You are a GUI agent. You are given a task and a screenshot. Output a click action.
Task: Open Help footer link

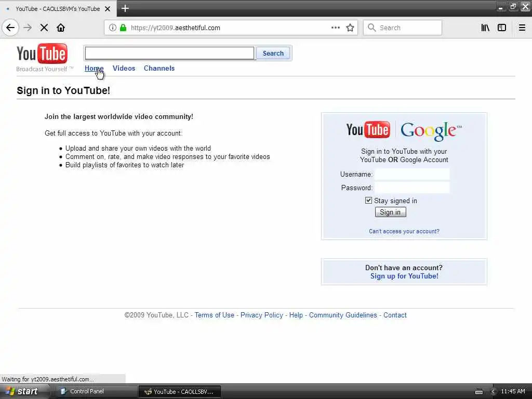296,315
